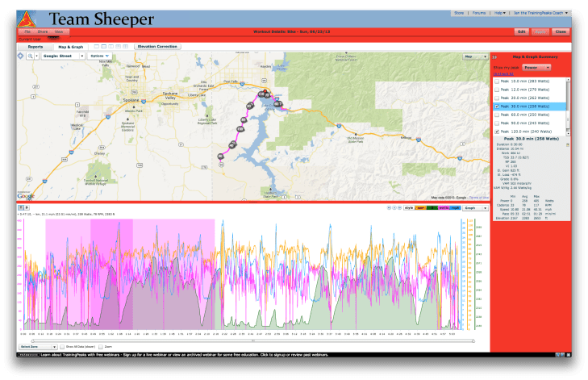The width and height of the screenshot is (588, 380).
Task: Select the second layout icon
Action: pos(104,47)
